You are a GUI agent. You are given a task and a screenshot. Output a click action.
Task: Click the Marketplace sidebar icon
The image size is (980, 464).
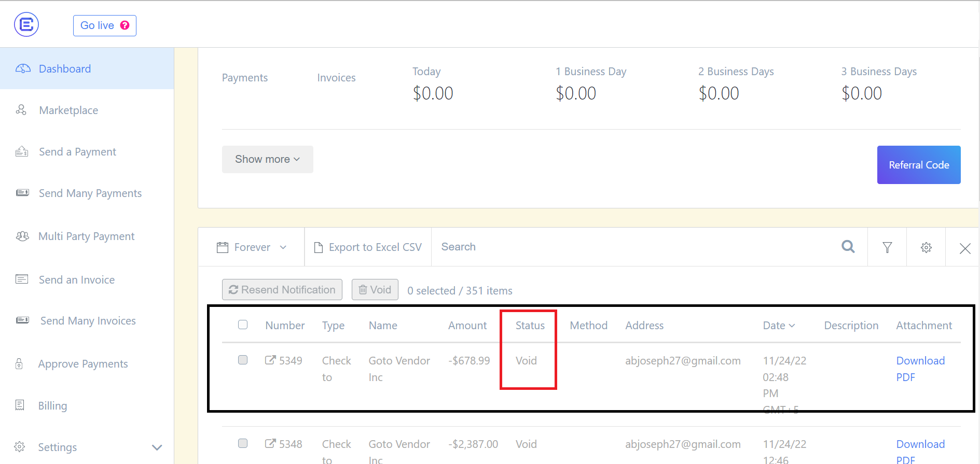[21, 110]
